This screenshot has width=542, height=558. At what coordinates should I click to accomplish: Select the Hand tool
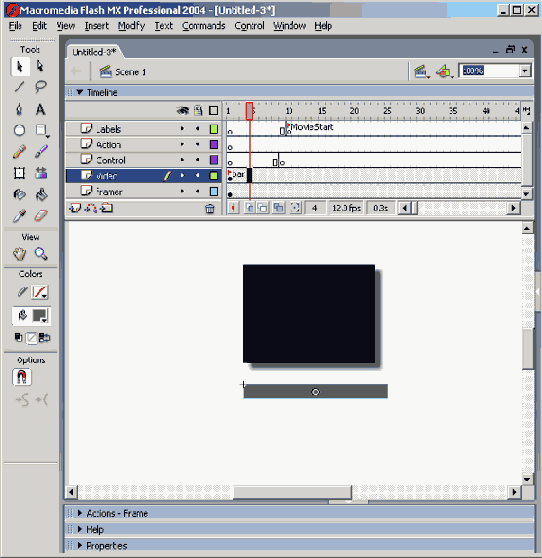coord(20,254)
